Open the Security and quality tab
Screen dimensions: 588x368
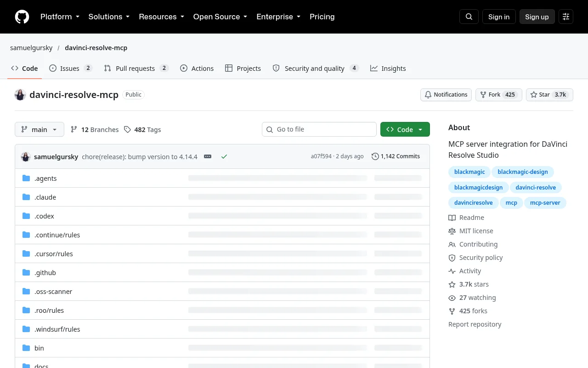316,68
